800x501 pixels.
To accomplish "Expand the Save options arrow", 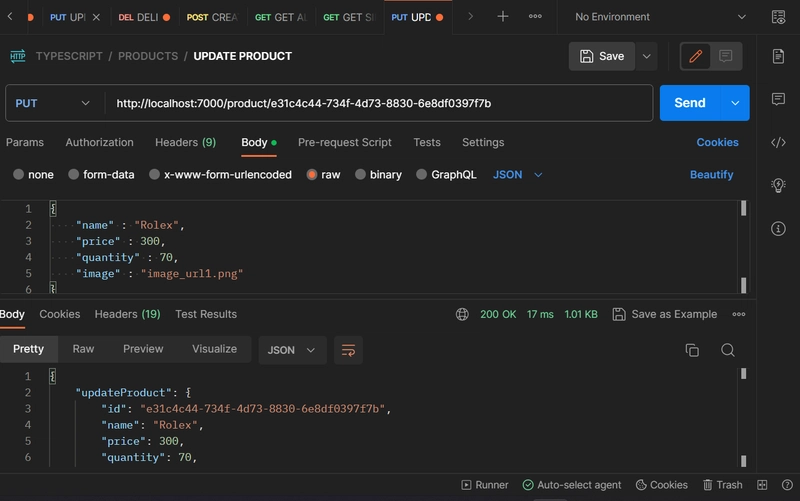I will click(646, 56).
